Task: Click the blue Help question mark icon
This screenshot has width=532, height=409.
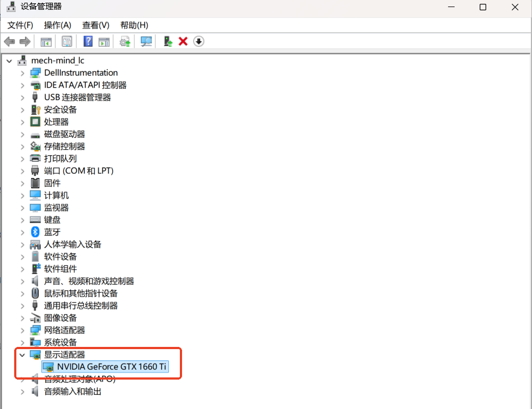Action: 88,41
